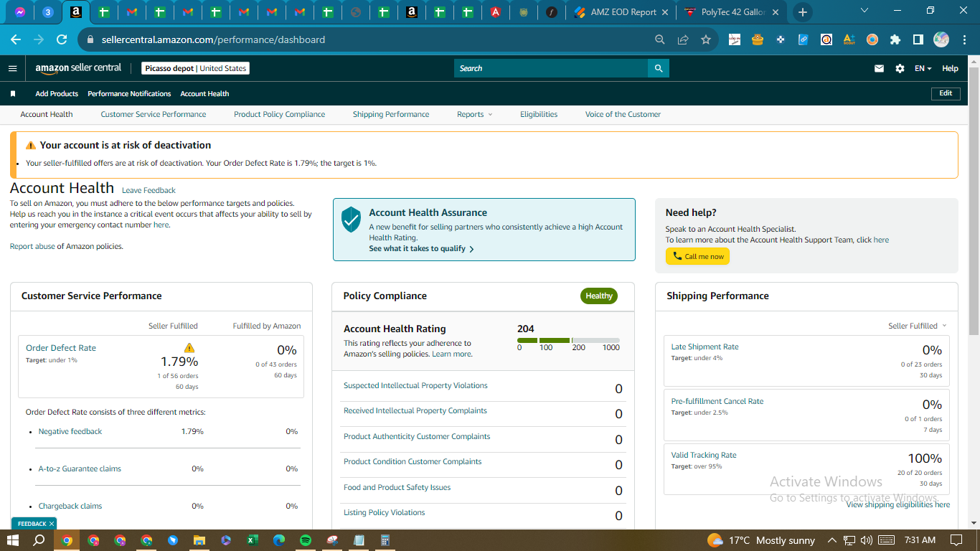Open the Valid Tracking Rate link
This screenshot has height=551, width=980.
click(704, 456)
